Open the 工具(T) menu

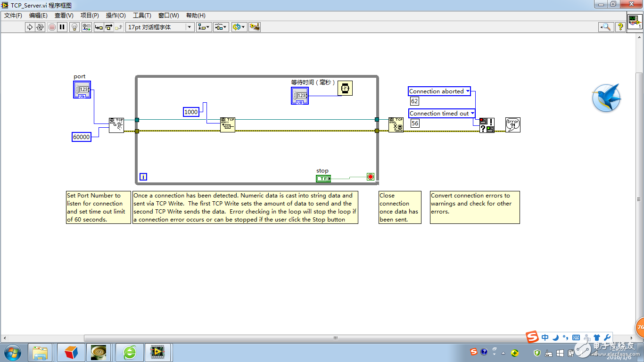pyautogui.click(x=142, y=16)
